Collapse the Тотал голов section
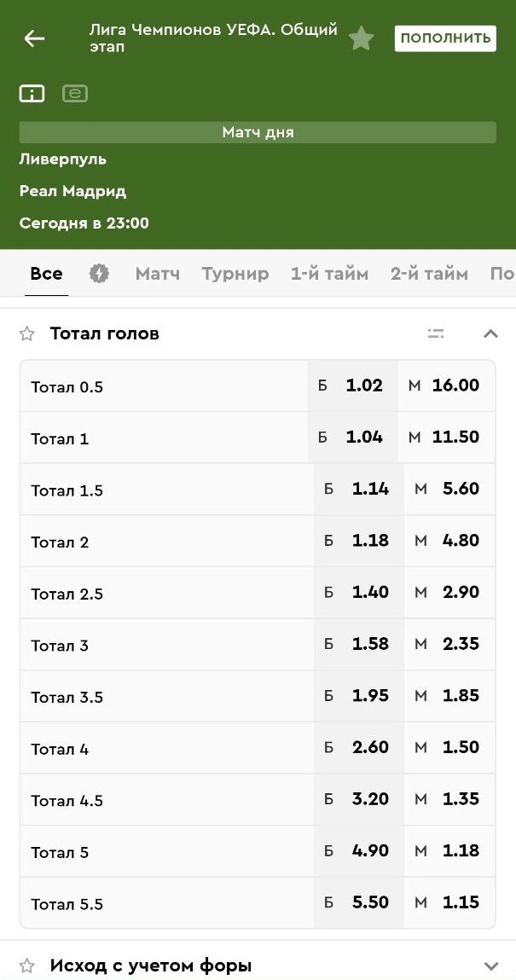Image resolution: width=516 pixels, height=980 pixels. 490,333
